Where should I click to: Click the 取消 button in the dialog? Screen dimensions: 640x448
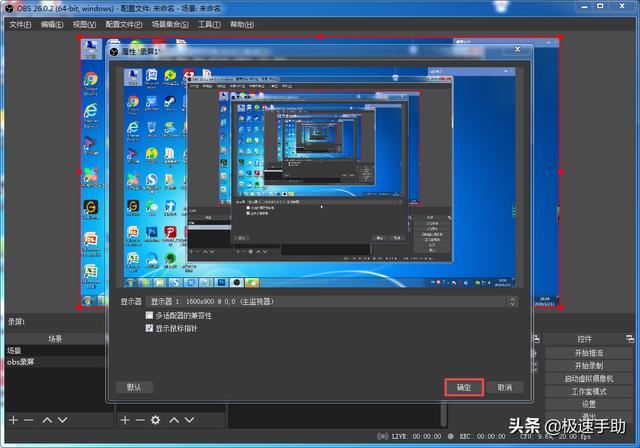tap(504, 387)
